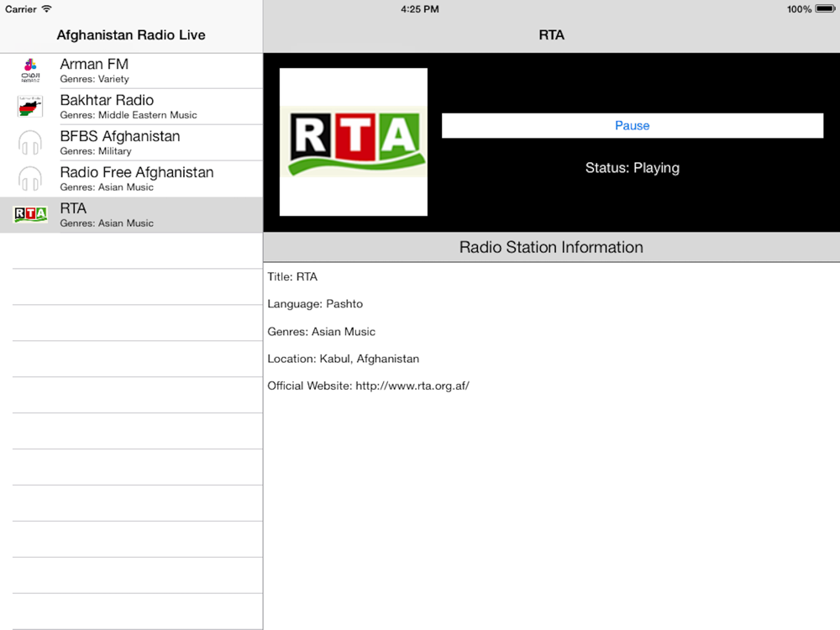840x630 pixels.
Task: Pause the RTA radio stream
Action: point(633,125)
